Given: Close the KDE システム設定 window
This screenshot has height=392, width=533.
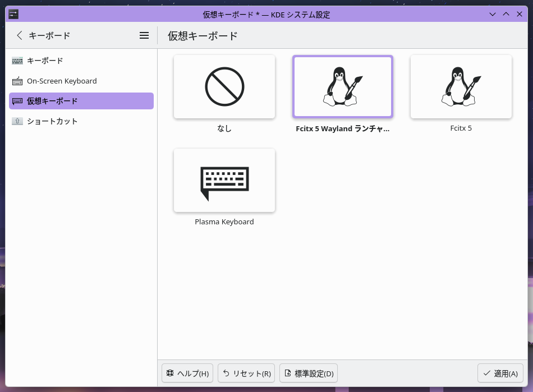Looking at the screenshot, I should coord(520,14).
